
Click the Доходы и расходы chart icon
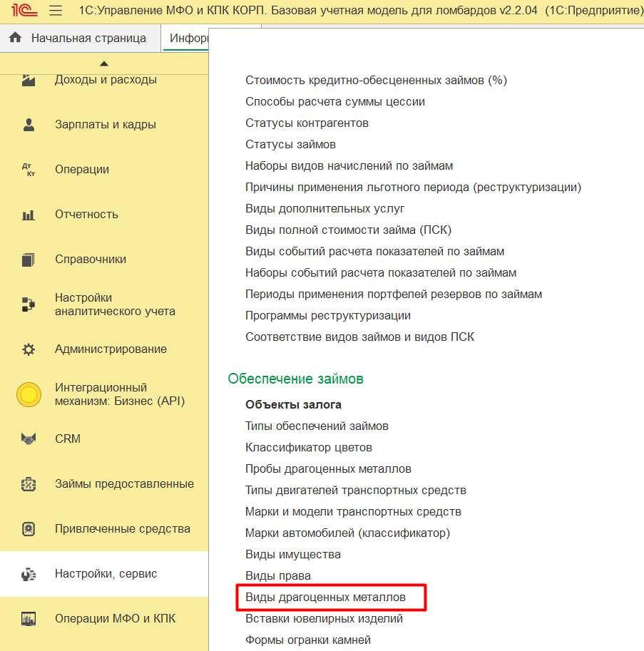pos(29,80)
